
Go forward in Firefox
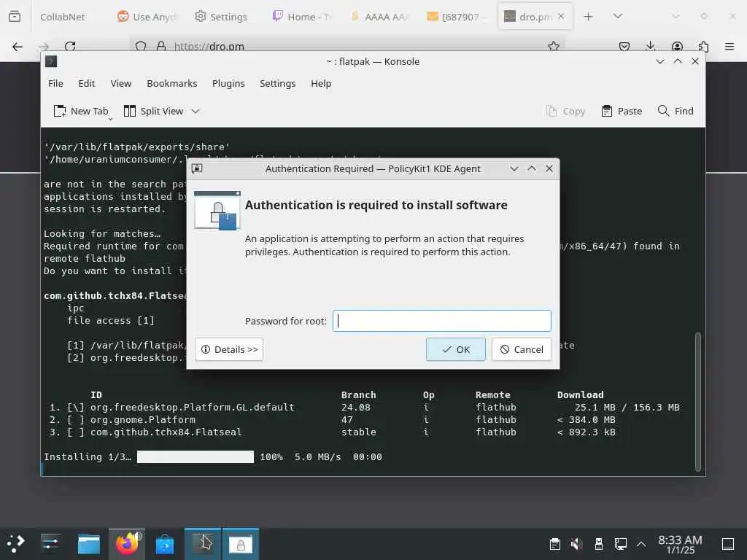[x=44, y=47]
